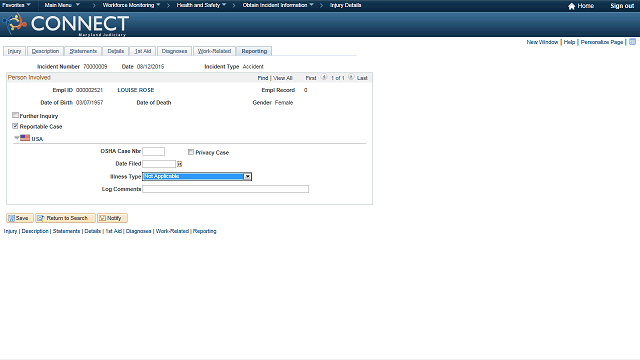Uncheck the Reportable Case checkbox
Image resolution: width=640 pixels, height=360 pixels.
(16, 126)
